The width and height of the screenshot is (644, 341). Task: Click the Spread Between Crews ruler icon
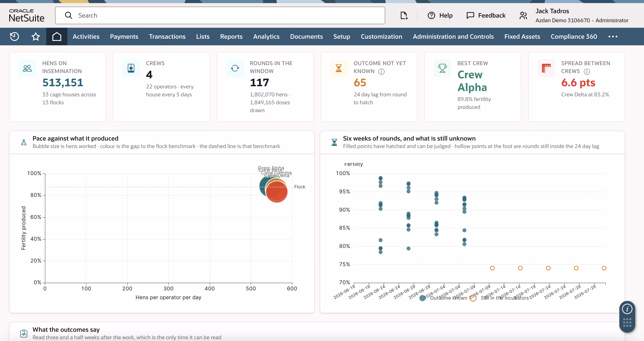tap(546, 68)
